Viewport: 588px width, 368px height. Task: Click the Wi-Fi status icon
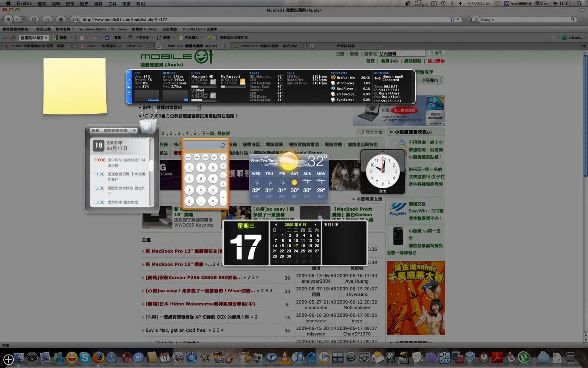pos(497,3)
